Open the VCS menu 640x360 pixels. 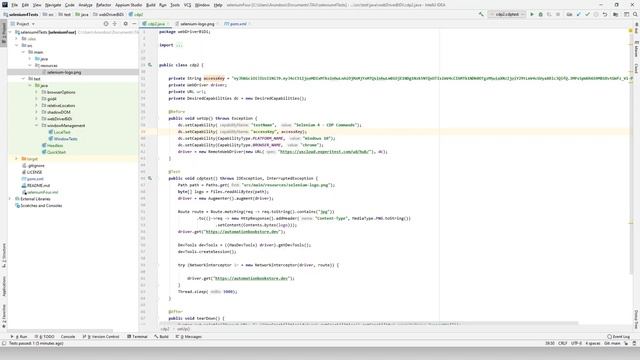[x=187, y=5]
